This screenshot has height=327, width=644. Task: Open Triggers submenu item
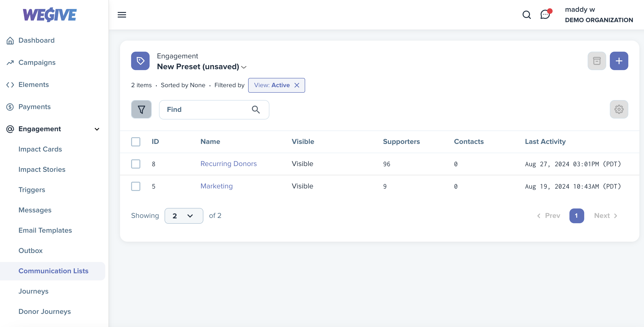click(x=32, y=190)
